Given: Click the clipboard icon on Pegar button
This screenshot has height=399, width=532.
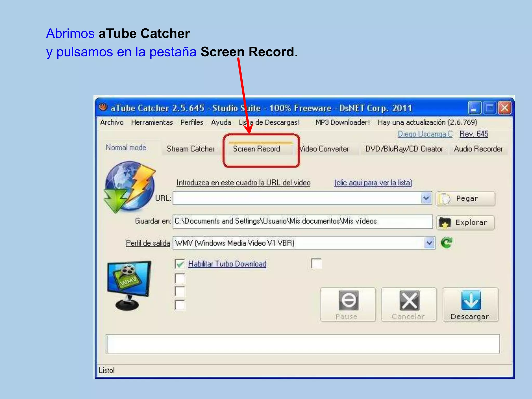Looking at the screenshot, I should (x=444, y=199).
